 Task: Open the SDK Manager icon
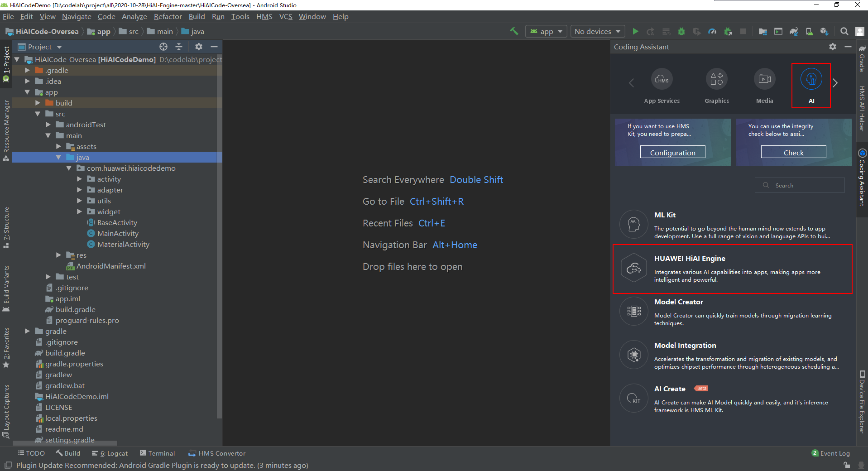point(824,31)
